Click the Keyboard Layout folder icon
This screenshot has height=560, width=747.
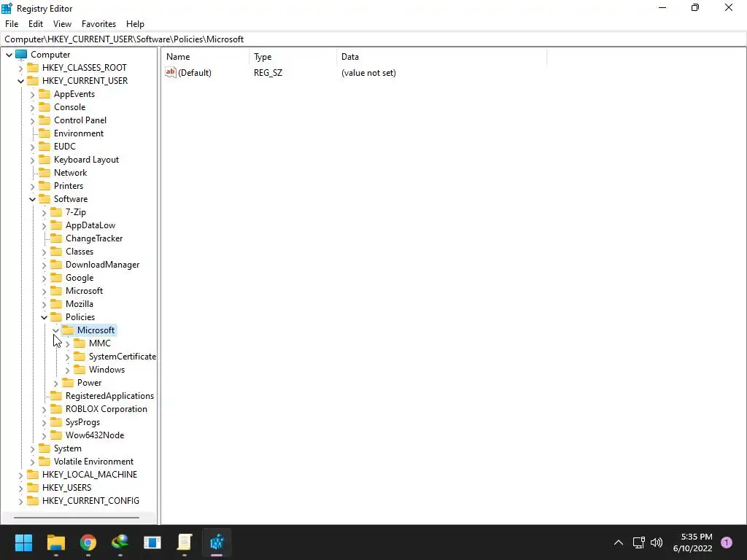coord(44,159)
